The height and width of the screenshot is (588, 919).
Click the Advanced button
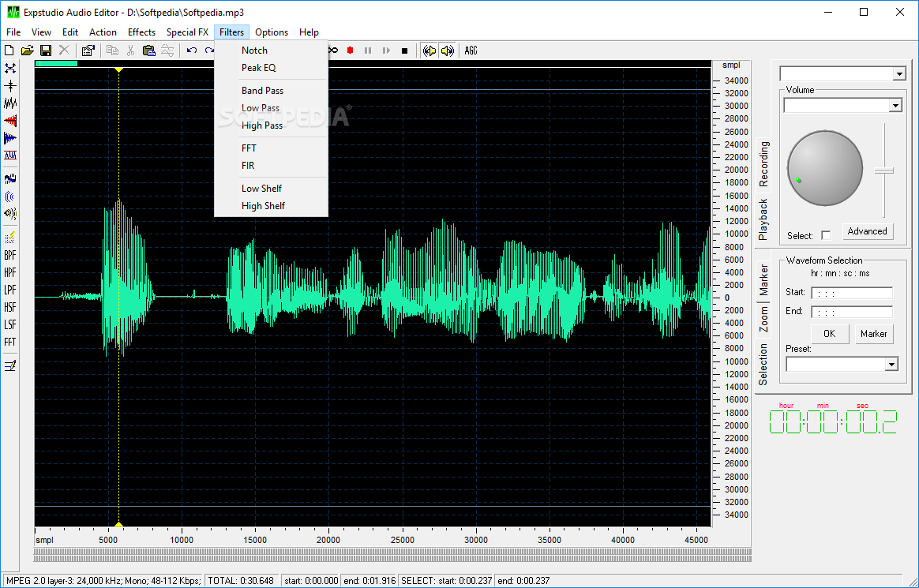click(868, 231)
